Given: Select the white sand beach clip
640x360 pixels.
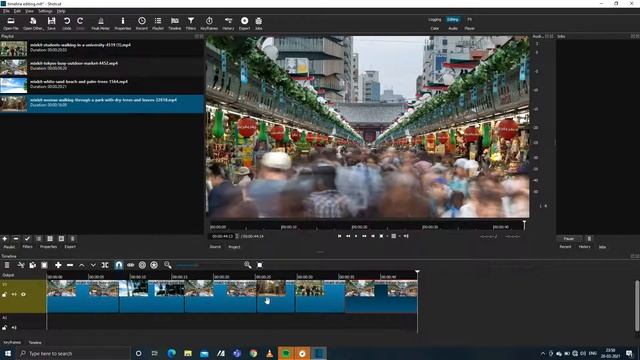Looking at the screenshot, I should click(102, 85).
